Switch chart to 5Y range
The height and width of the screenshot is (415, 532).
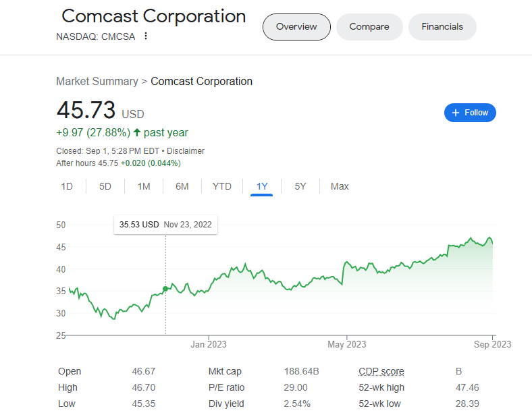pyautogui.click(x=300, y=186)
